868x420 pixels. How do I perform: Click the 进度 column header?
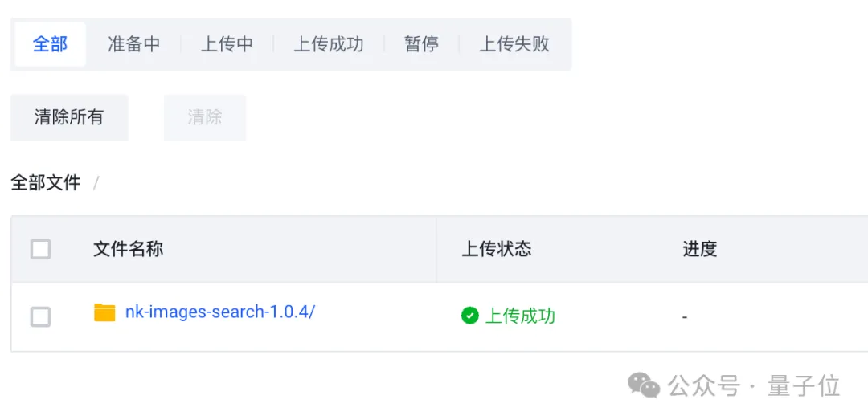coord(699,249)
